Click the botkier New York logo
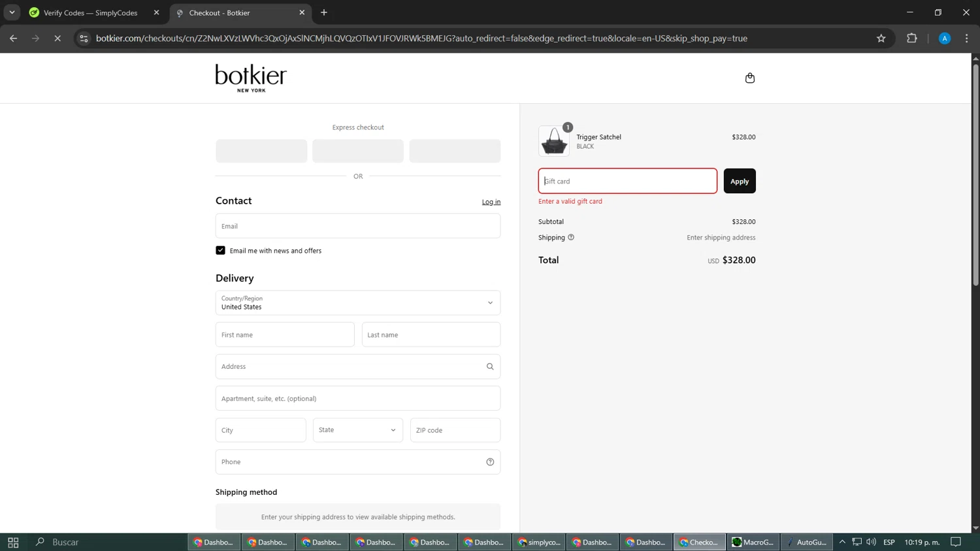Screen dimensions: 980x551 251,78
